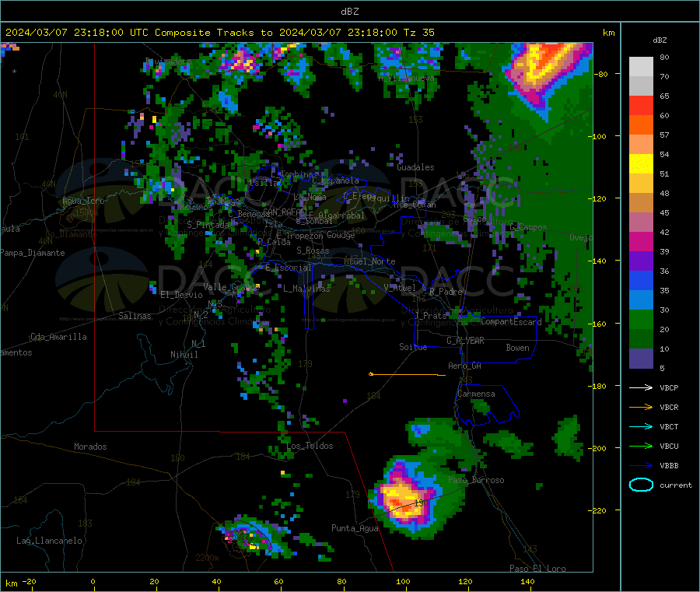
Task: Select the bright green 30 dBZ swatch
Action: [641, 319]
